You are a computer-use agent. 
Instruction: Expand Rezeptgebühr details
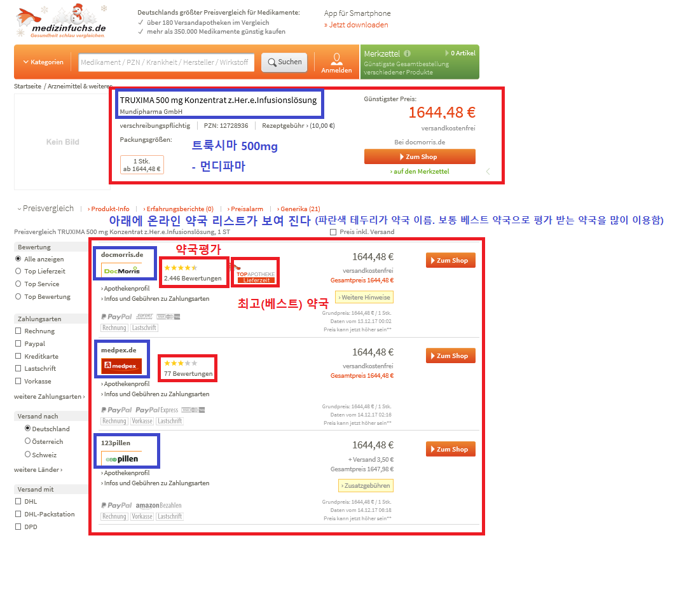(x=298, y=126)
